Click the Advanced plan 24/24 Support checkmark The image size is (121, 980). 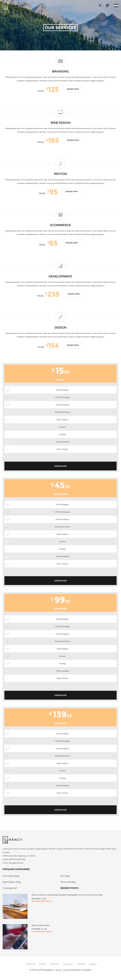click(x=8, y=534)
